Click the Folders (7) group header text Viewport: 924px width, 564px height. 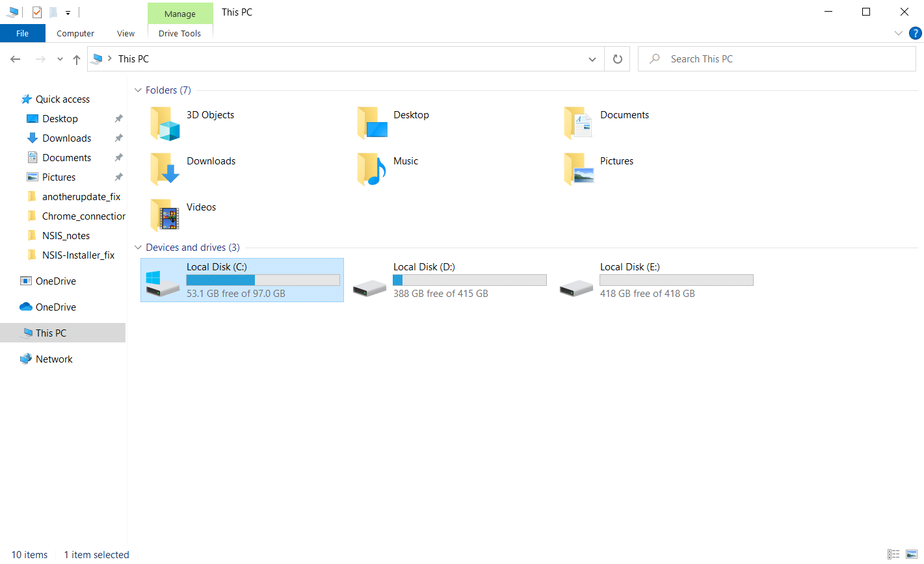pyautogui.click(x=168, y=90)
